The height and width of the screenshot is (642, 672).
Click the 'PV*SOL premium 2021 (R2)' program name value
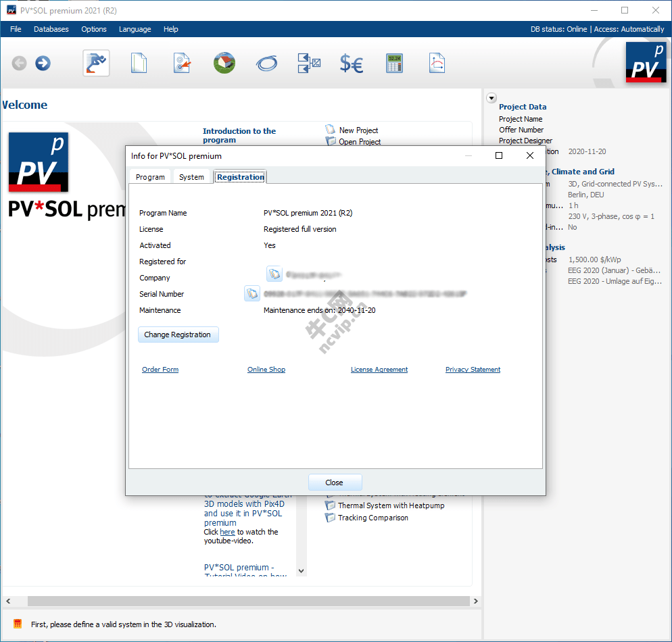(308, 213)
